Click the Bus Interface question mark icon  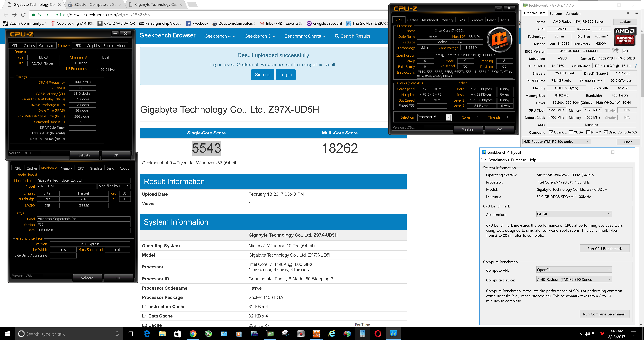point(636,66)
